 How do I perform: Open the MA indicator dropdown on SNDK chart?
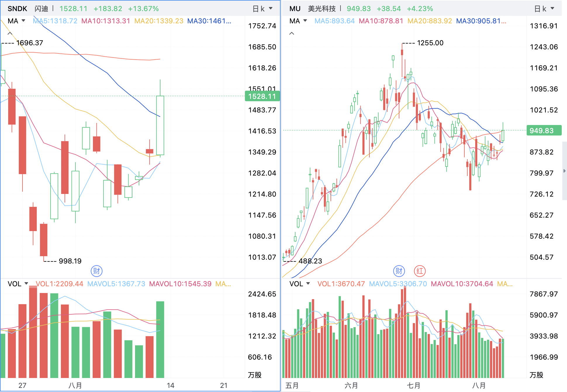17,21
